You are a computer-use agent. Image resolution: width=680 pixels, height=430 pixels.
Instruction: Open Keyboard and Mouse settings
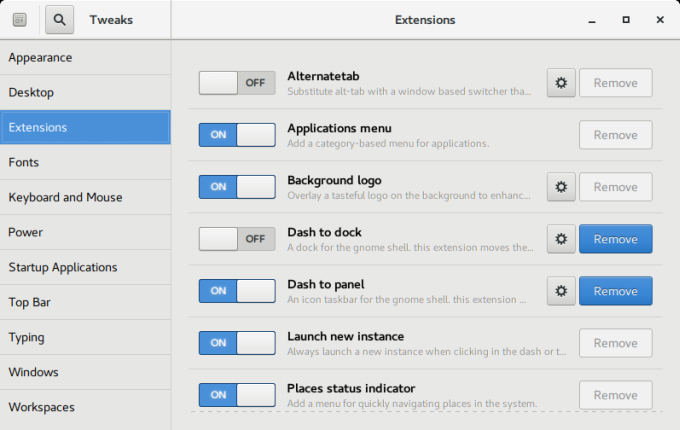click(x=85, y=197)
